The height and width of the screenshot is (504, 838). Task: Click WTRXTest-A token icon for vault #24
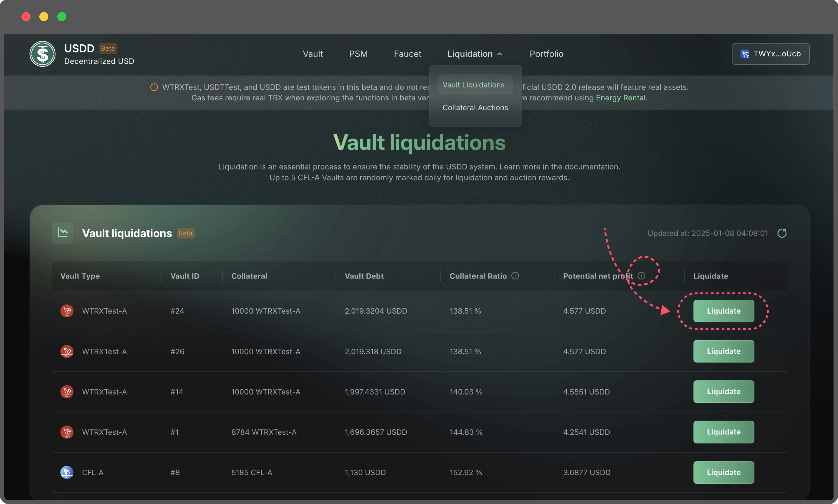coord(67,311)
